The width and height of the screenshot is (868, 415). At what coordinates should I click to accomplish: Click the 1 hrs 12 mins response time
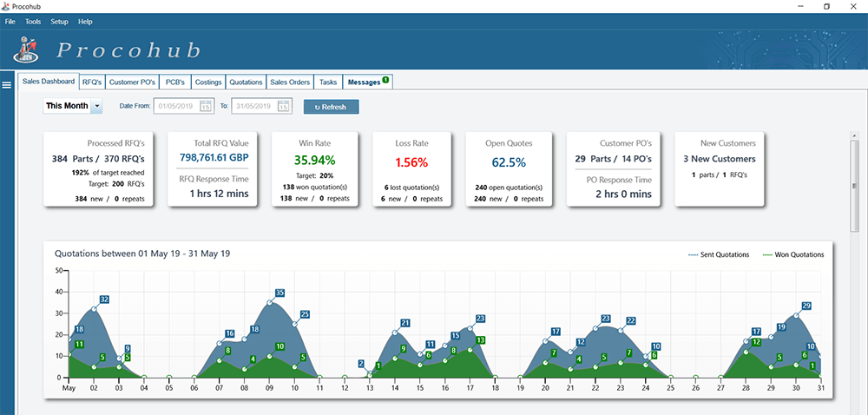(220, 194)
